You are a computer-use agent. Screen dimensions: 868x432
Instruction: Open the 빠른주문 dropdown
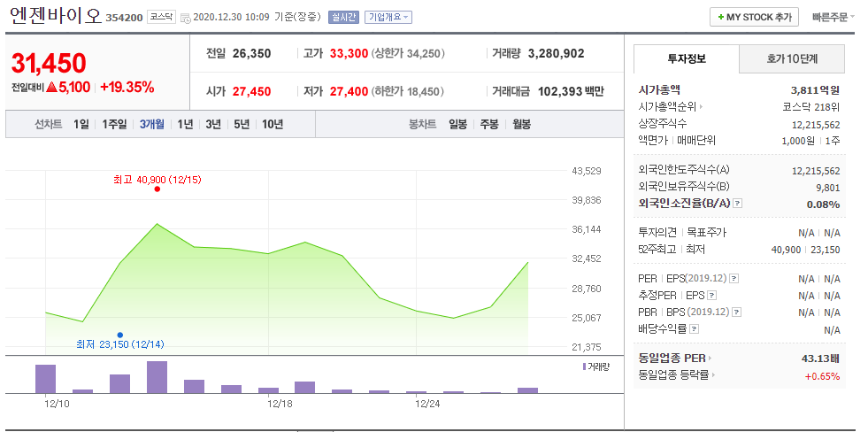[x=833, y=17]
